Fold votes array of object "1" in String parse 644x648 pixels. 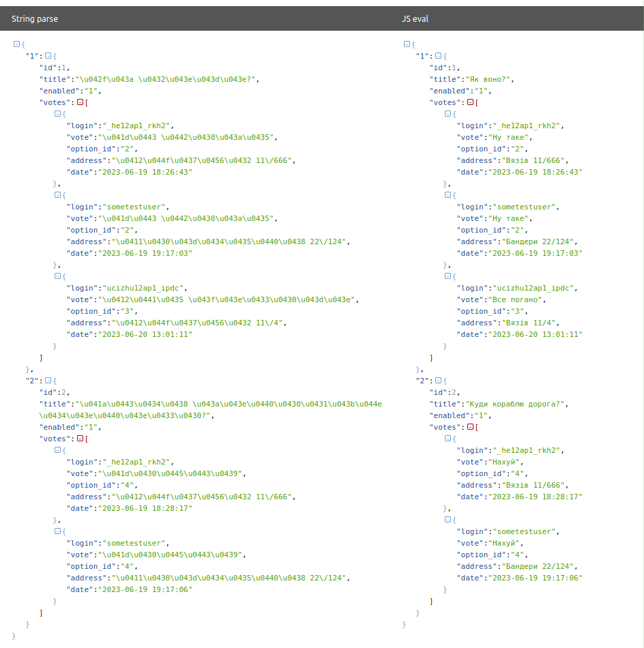tap(80, 102)
